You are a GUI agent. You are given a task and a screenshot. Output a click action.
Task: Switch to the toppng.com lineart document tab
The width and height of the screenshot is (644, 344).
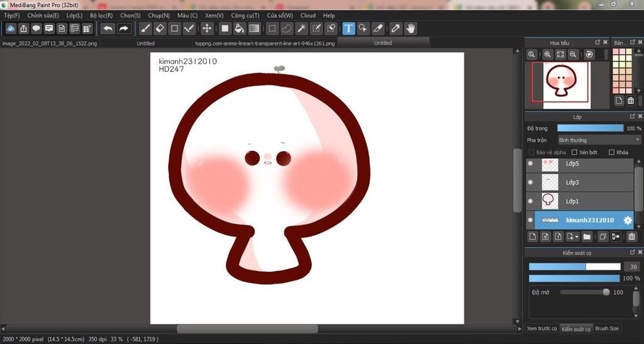click(265, 43)
